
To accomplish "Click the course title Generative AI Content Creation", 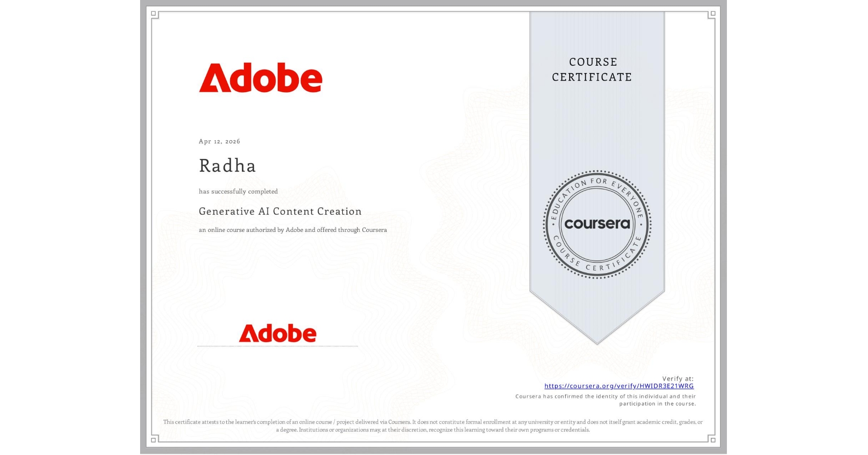I will [280, 211].
